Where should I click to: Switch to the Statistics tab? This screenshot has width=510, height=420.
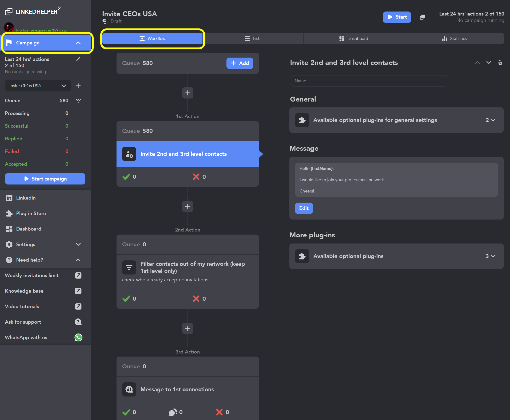pyautogui.click(x=454, y=39)
